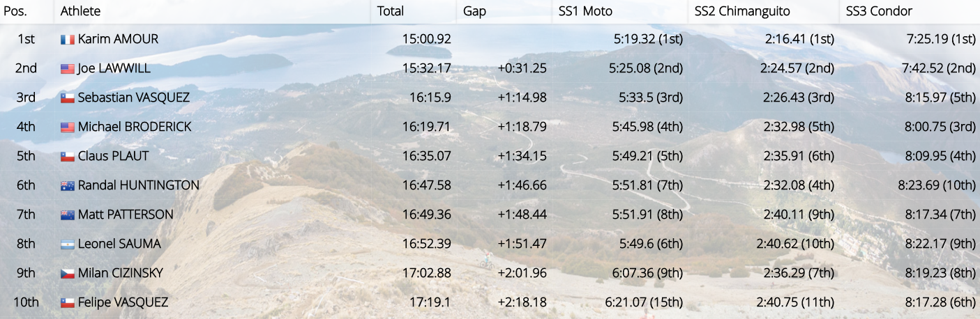
Task: Click the New Zealand flag beside Matt PATTERSON
Action: click(68, 215)
